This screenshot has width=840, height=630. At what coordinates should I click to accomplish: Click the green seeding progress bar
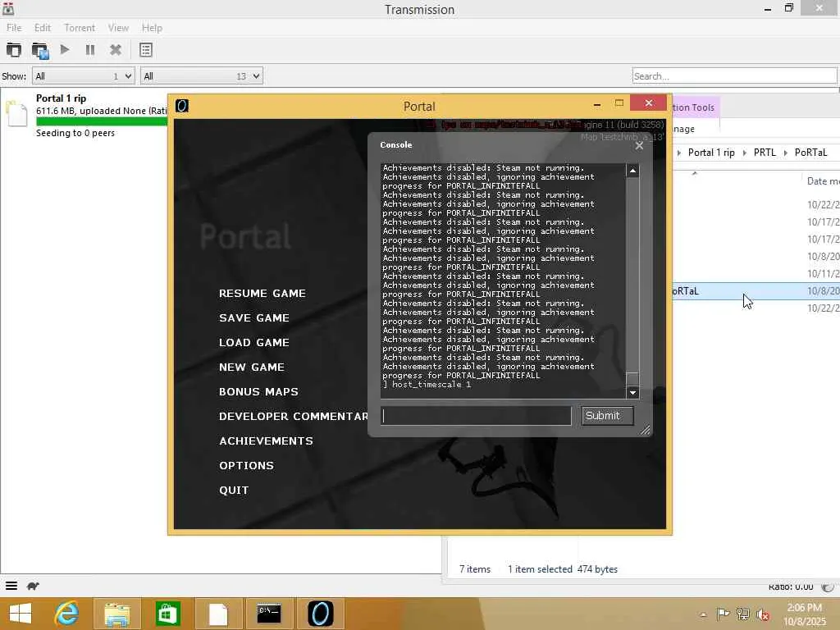click(x=102, y=121)
